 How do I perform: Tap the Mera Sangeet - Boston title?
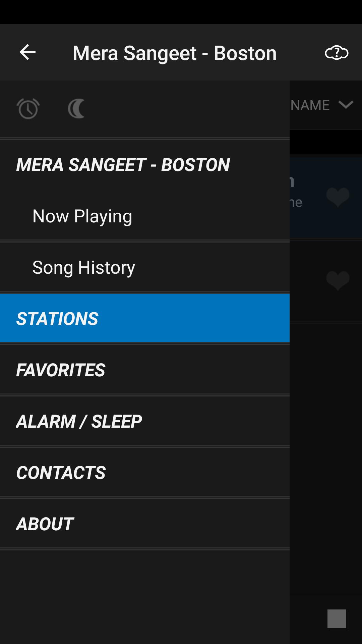click(174, 53)
